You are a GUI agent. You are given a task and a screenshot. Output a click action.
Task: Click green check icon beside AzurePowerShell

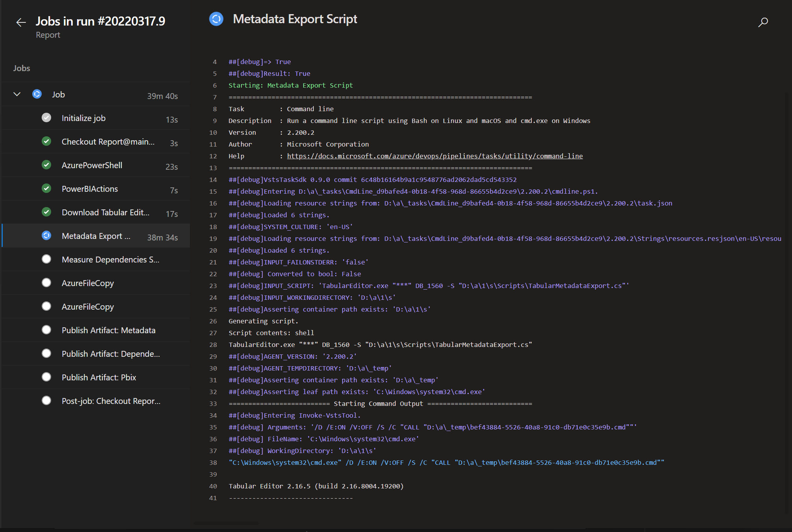pyautogui.click(x=46, y=165)
